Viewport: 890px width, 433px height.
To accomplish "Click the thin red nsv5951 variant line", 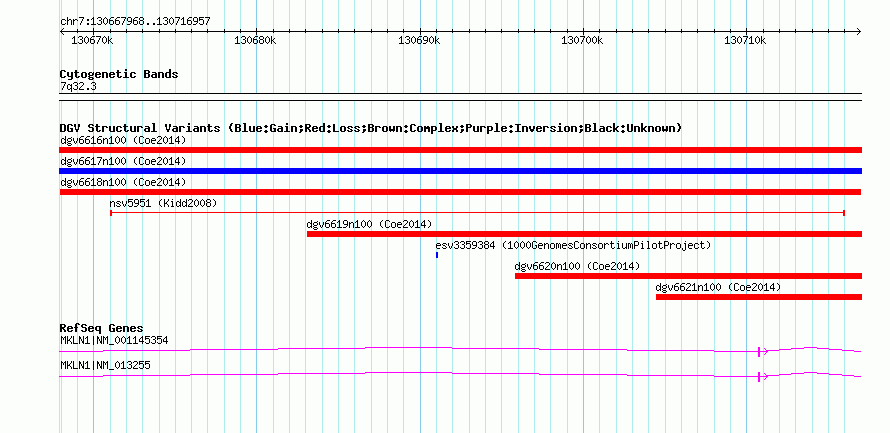I will tap(477, 213).
